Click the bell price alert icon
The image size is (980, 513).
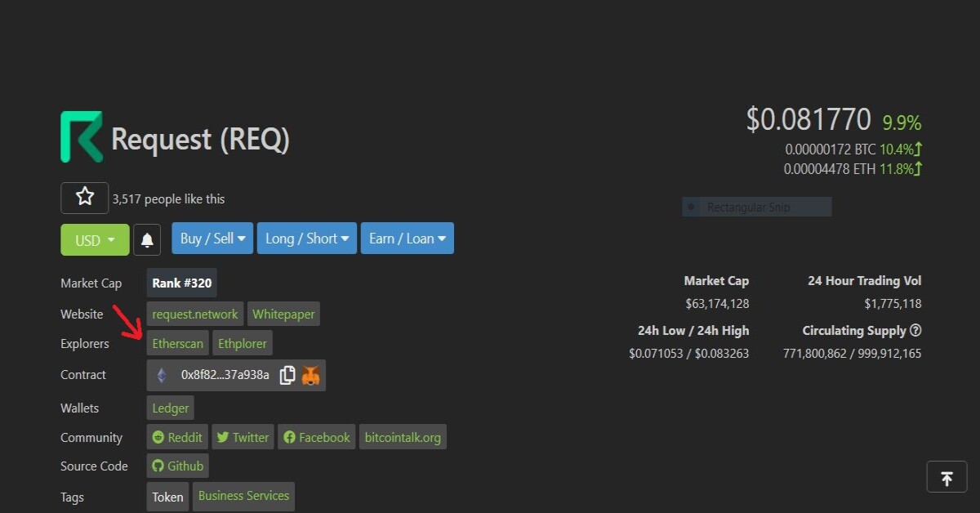click(x=147, y=239)
